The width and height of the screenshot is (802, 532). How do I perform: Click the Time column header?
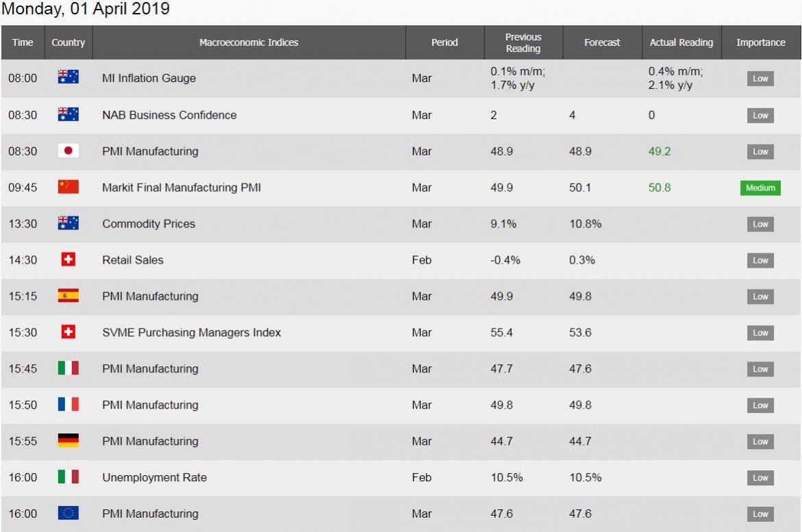(23, 42)
